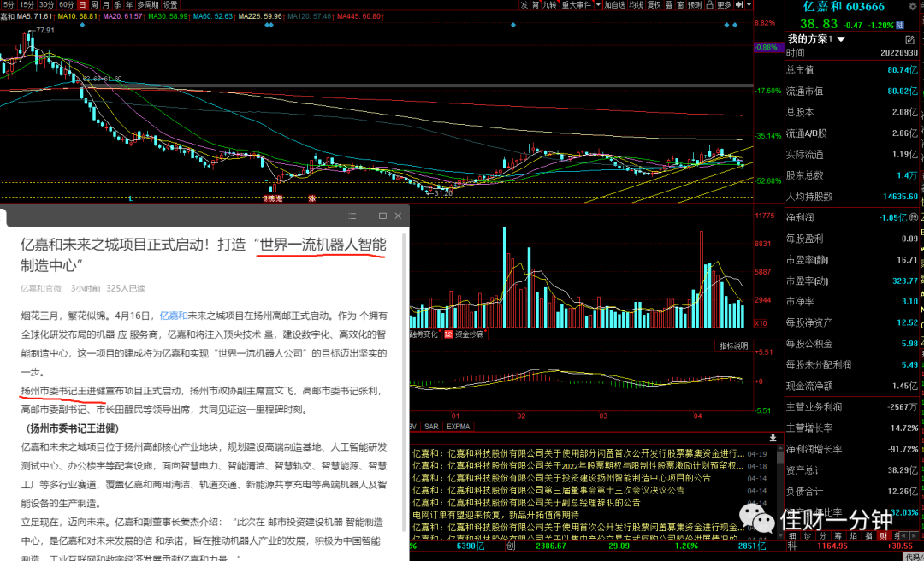Select the 财 tab in bottom-right panel
This screenshot has height=561, width=924.
(884, 535)
